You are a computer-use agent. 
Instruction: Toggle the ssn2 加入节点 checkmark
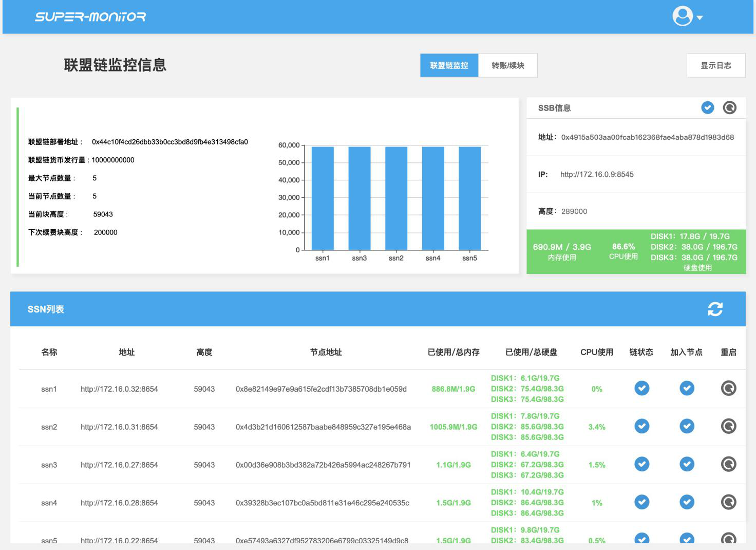687,426
